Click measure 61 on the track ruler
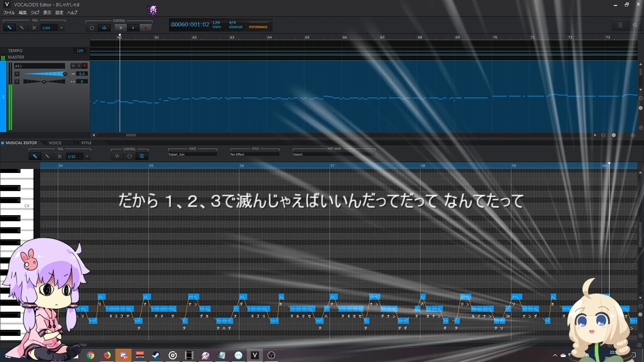This screenshot has height=362, width=644. [x=157, y=37]
